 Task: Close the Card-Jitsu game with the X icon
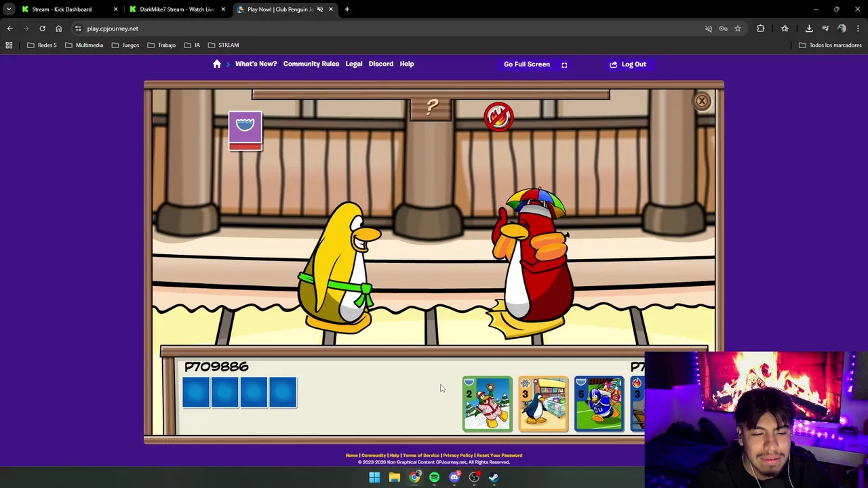pos(702,102)
